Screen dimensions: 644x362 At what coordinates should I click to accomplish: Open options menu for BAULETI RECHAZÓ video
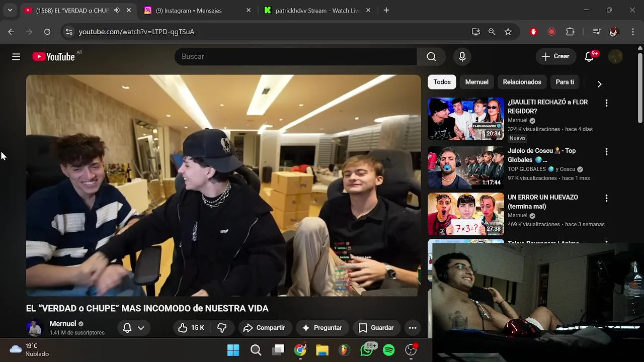[606, 103]
